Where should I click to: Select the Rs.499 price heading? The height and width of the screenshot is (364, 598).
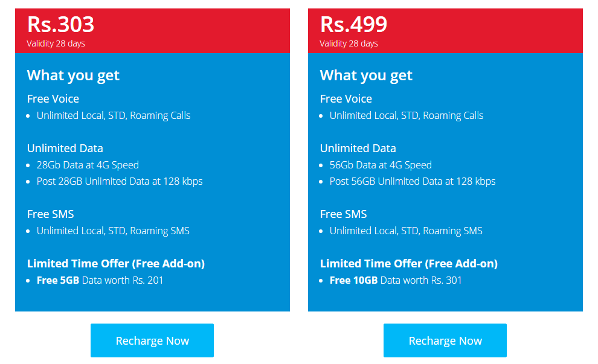point(353,24)
